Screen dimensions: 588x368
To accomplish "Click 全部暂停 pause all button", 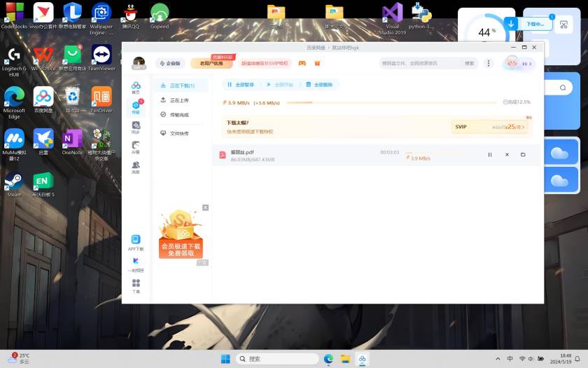I will 241,85.
